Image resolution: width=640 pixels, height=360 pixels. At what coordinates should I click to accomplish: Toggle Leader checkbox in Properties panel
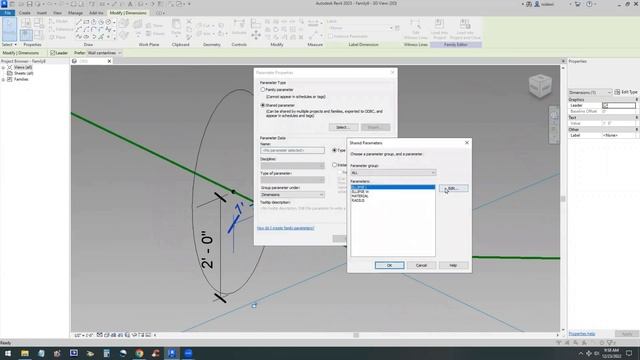[x=605, y=105]
